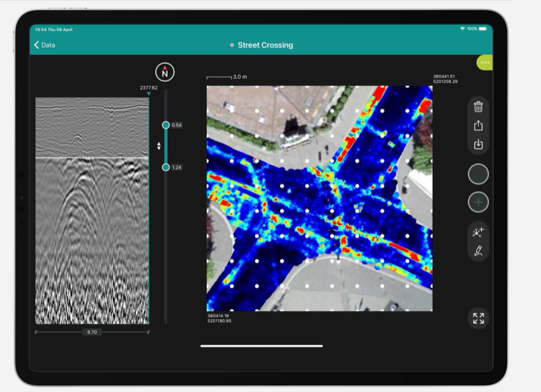Select the pen annotation tool
The height and width of the screenshot is (392, 541).
478,251
